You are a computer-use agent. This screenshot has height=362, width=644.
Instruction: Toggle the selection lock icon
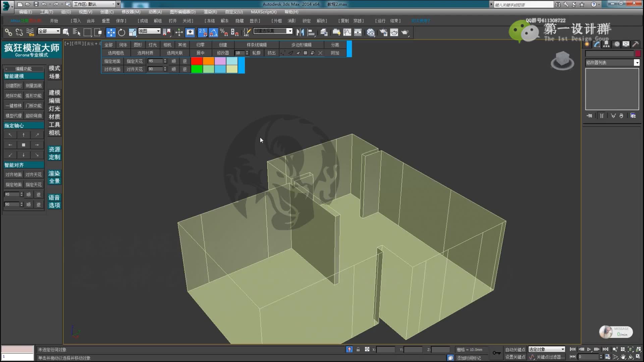(358, 349)
